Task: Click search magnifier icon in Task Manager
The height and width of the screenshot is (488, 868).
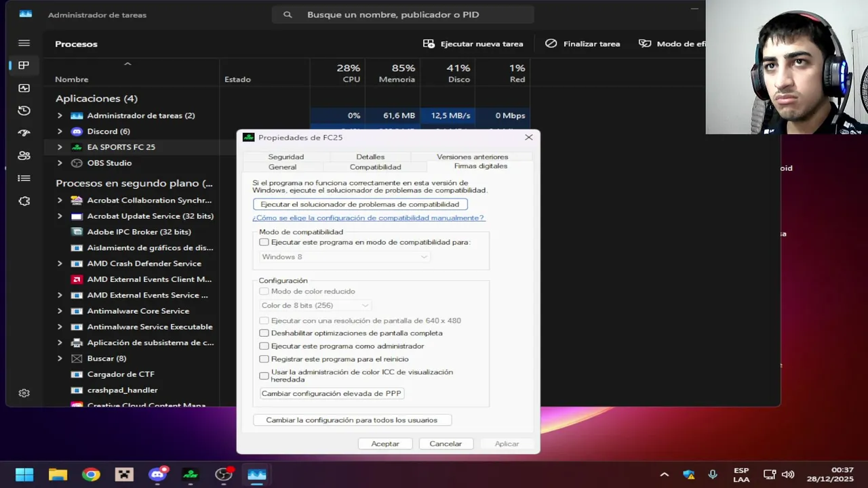Action: point(288,15)
